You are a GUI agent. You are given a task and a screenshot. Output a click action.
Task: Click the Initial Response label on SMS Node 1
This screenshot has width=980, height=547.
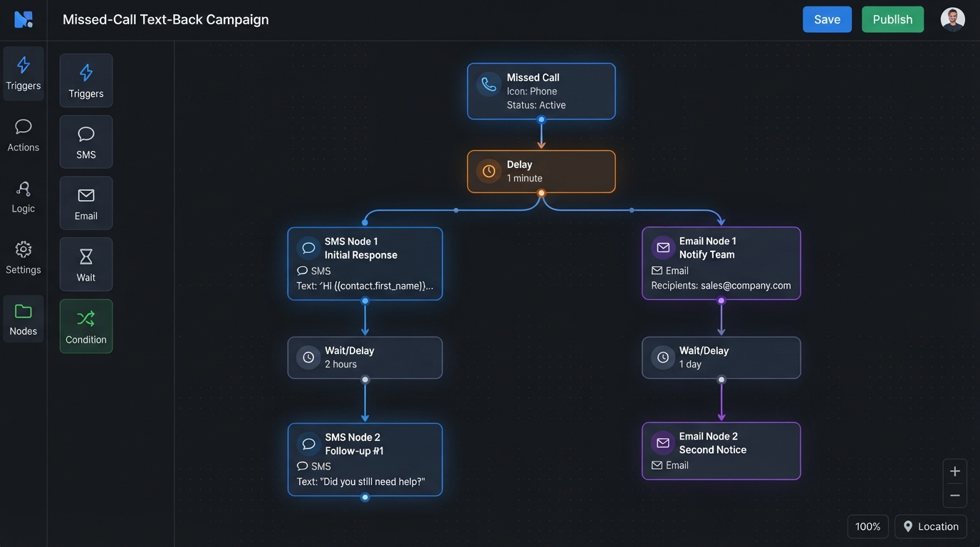click(x=361, y=255)
